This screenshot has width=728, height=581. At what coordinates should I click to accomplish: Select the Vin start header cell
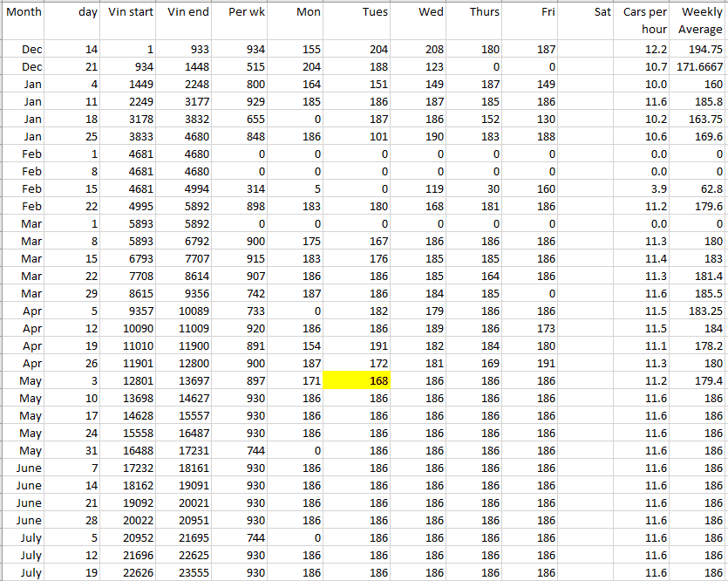tap(130, 12)
